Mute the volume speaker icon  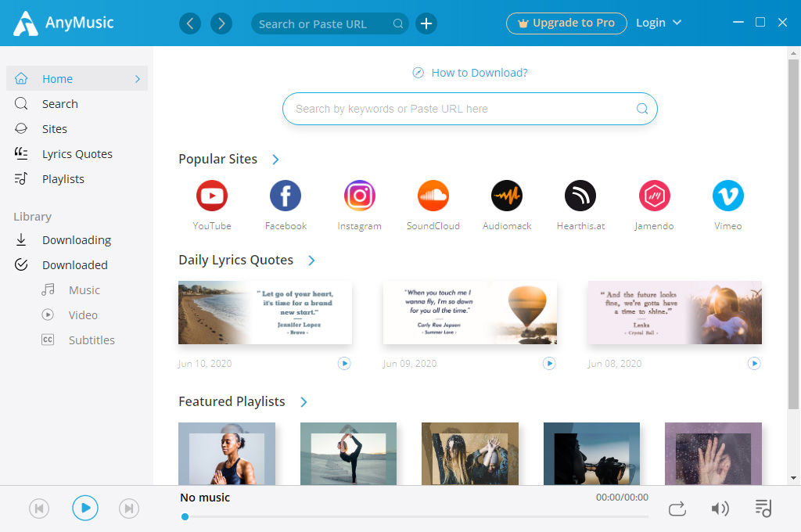pyautogui.click(x=720, y=509)
